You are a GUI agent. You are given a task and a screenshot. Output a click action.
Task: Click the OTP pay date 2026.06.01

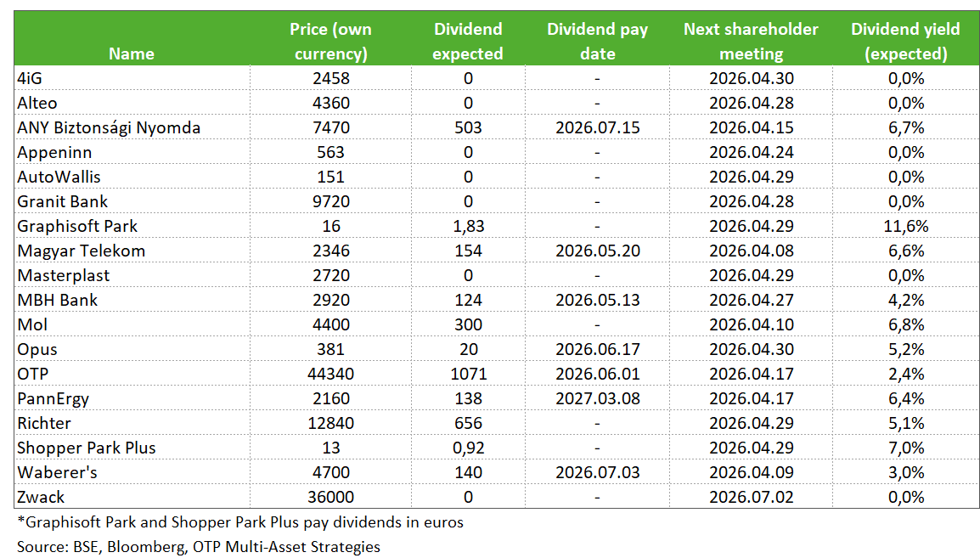click(x=598, y=374)
